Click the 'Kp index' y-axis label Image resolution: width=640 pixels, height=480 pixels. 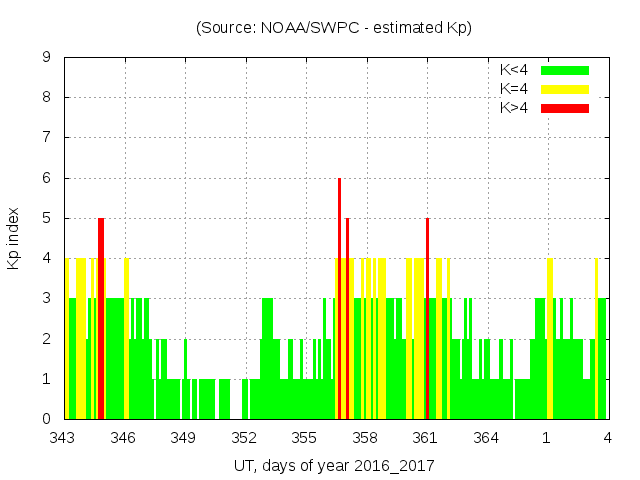tap(14, 238)
